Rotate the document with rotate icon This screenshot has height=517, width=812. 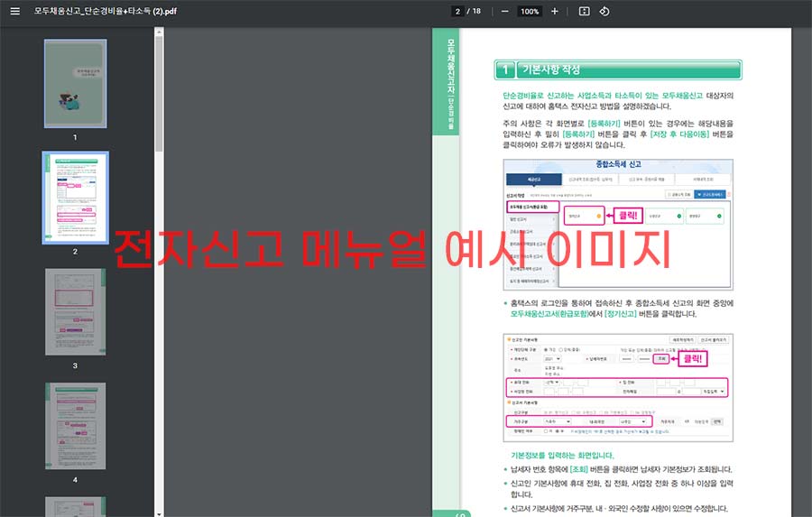click(604, 12)
